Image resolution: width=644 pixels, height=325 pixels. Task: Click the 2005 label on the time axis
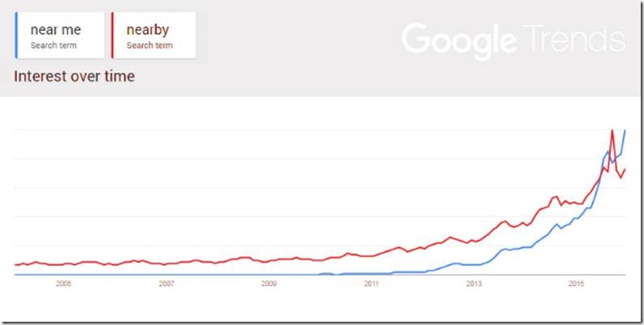coord(63,284)
